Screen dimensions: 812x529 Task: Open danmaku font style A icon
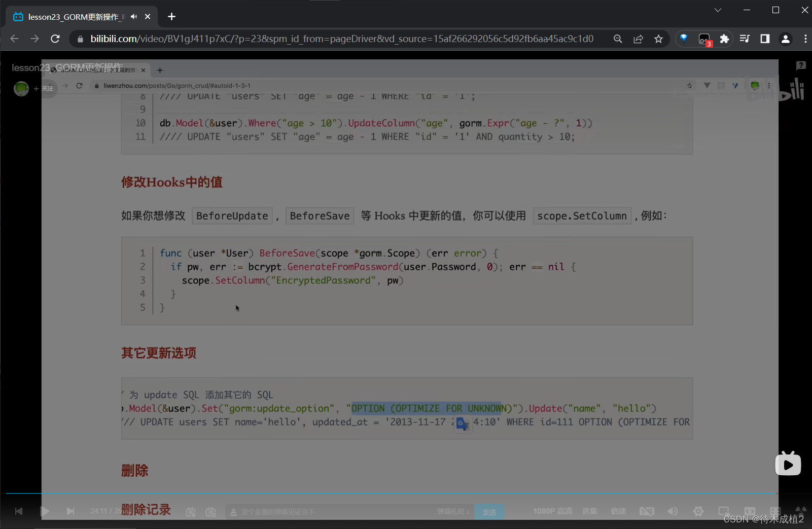point(233,512)
